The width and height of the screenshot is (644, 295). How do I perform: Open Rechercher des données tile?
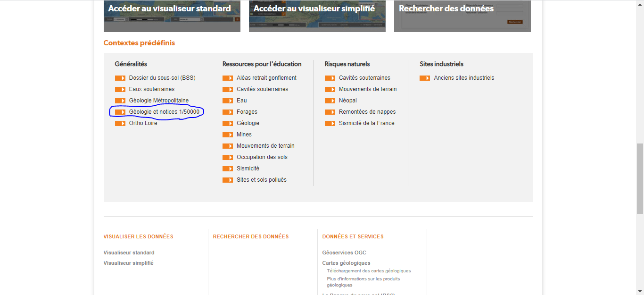click(x=462, y=17)
